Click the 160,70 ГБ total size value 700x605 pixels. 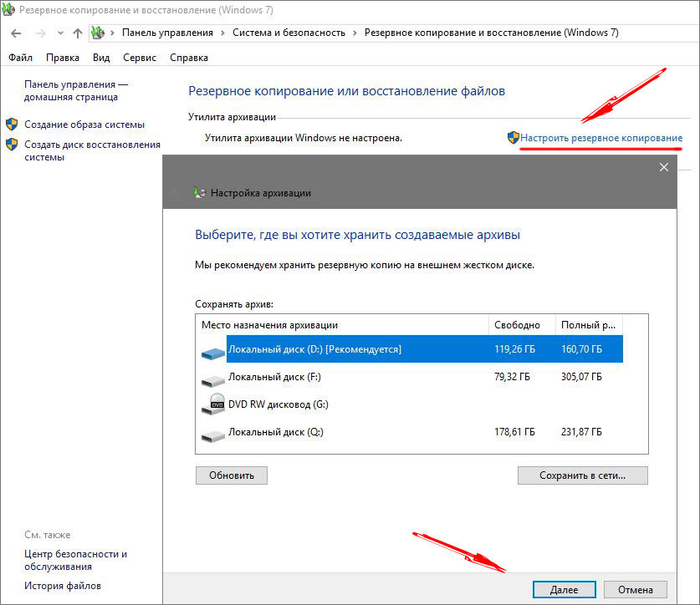tap(581, 349)
